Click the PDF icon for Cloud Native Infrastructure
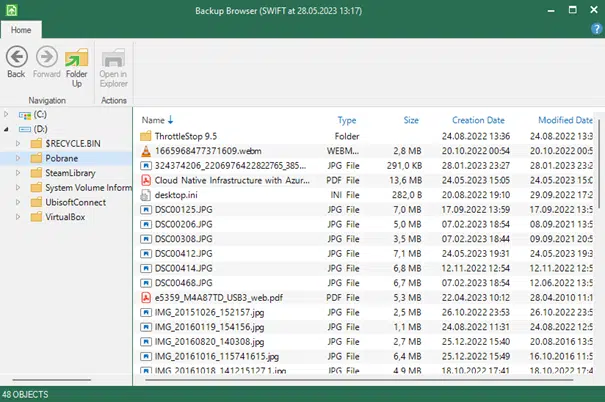The height and width of the screenshot is (402, 605). (146, 179)
